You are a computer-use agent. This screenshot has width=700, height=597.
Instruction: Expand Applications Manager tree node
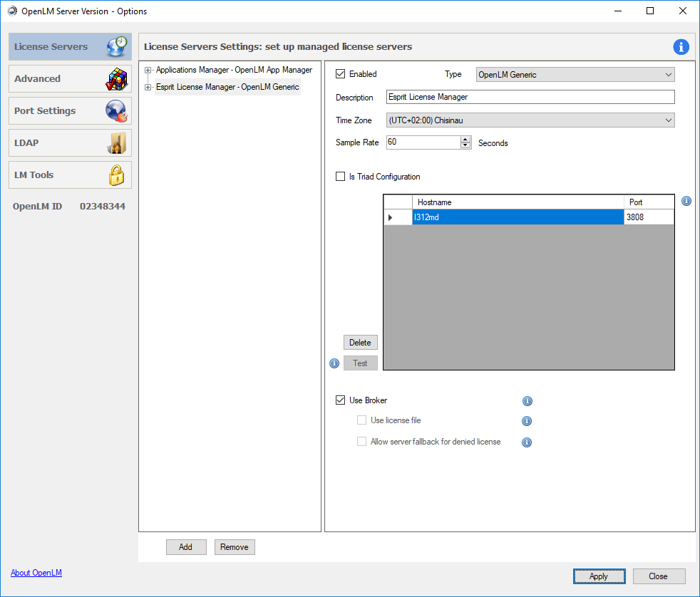pyautogui.click(x=148, y=70)
